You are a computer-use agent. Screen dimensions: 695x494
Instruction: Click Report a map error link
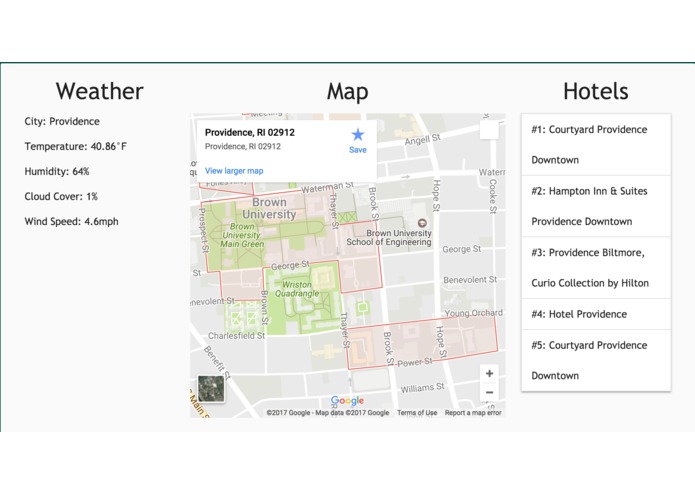473,412
